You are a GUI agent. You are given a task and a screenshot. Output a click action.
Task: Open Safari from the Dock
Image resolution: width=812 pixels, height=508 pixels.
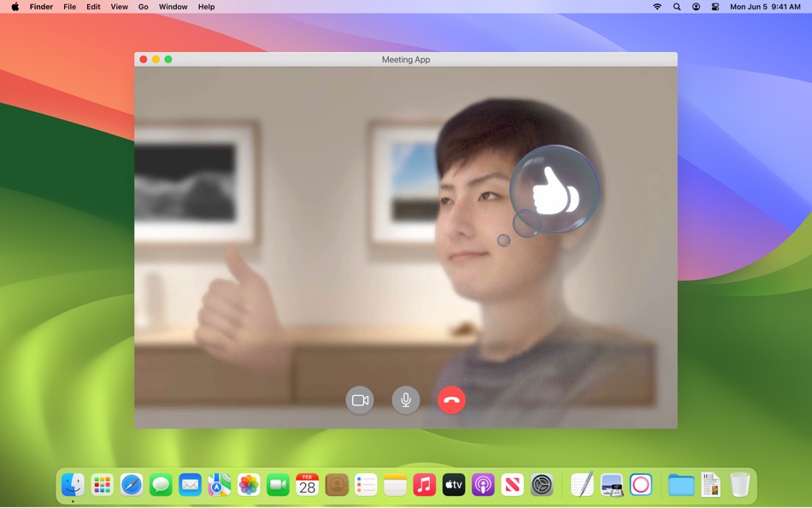132,485
